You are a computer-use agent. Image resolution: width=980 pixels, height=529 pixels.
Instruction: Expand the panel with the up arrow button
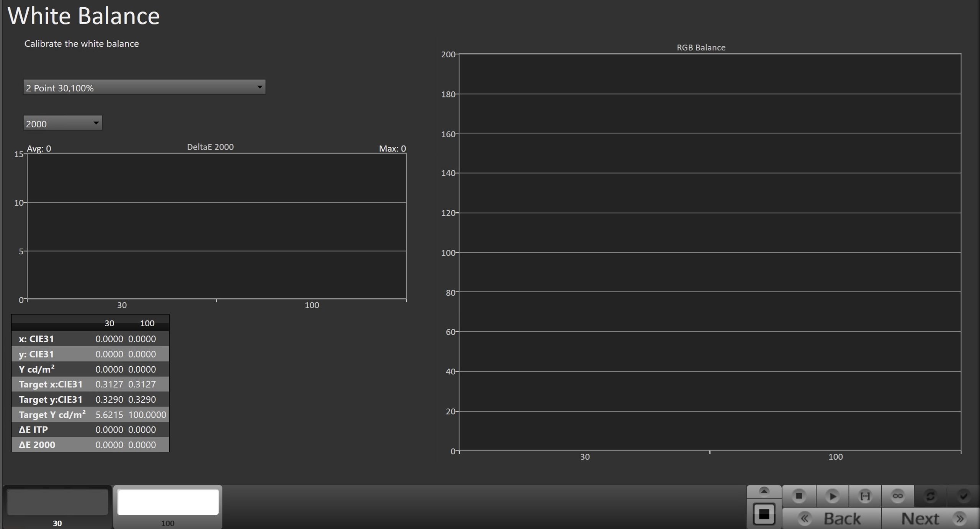(764, 491)
